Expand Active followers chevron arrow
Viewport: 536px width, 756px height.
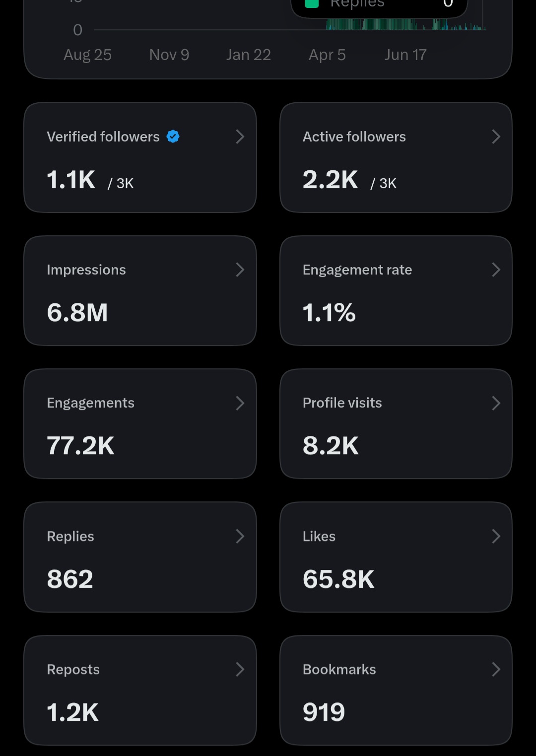tap(496, 137)
